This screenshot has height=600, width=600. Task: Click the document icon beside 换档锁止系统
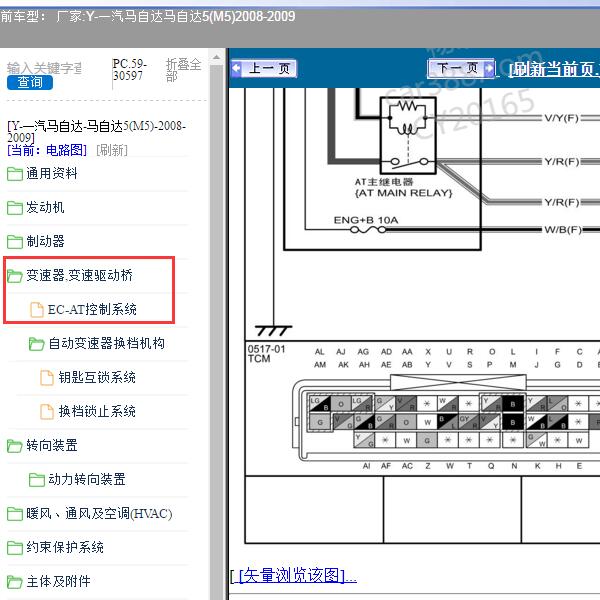click(47, 412)
